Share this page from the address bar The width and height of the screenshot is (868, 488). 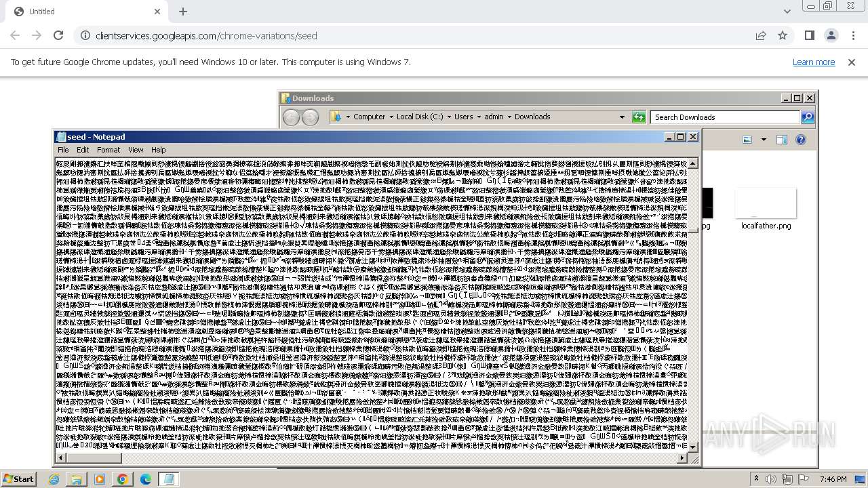pos(761,35)
